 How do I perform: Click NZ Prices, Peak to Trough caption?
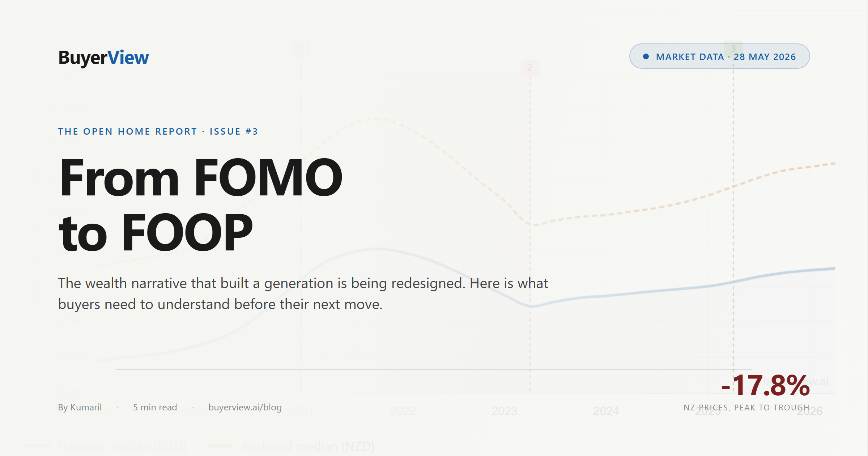[x=746, y=408]
